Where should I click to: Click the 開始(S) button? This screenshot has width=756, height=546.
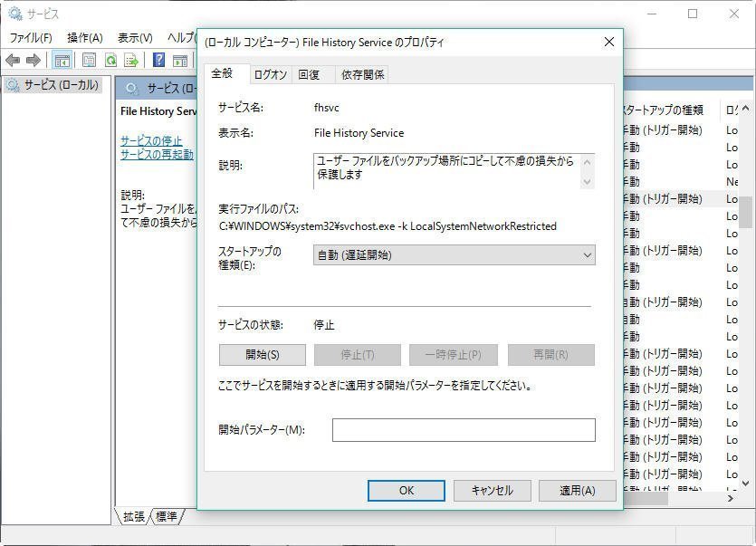pos(263,355)
